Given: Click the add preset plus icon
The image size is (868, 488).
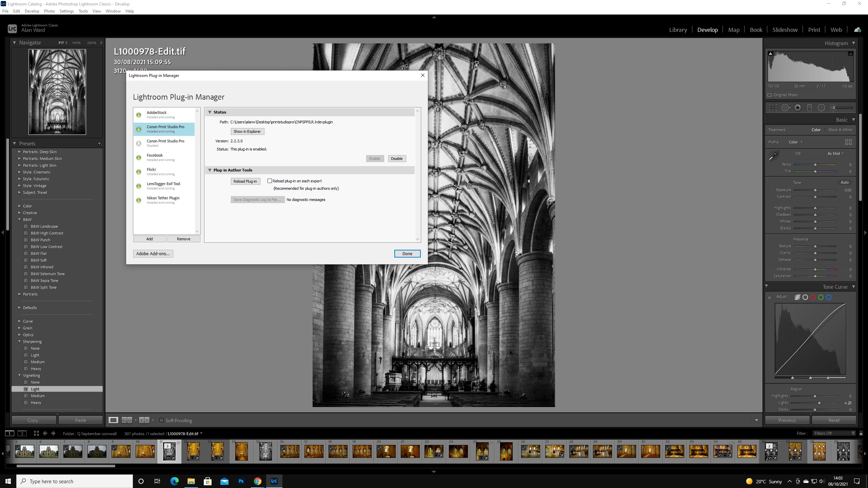Looking at the screenshot, I should 99,144.
